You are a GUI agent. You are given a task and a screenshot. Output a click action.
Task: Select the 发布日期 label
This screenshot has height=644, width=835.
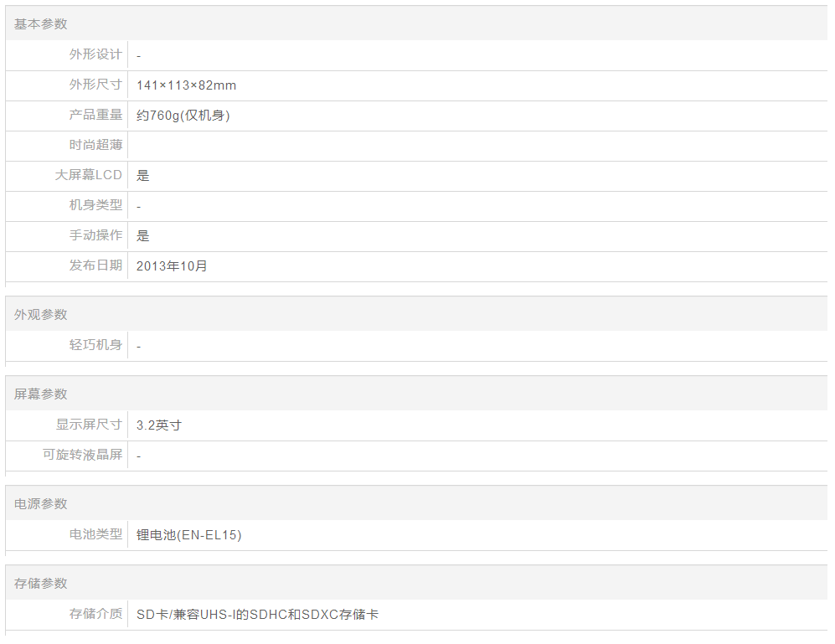[x=95, y=265]
